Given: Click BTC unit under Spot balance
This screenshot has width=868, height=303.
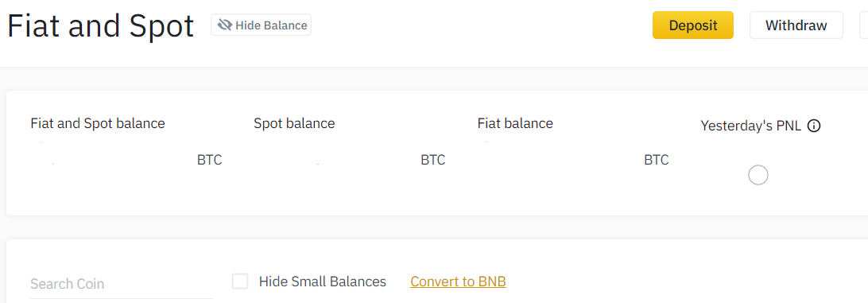Looking at the screenshot, I should tap(433, 160).
